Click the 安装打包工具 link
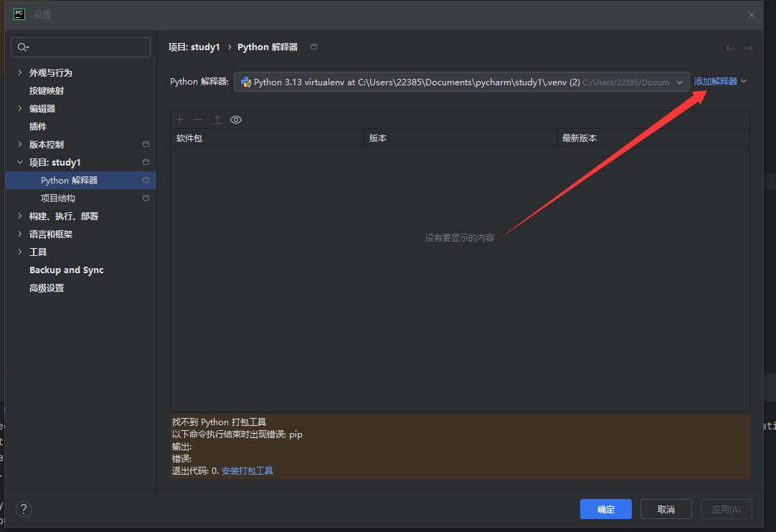The width and height of the screenshot is (776, 532). (247, 470)
